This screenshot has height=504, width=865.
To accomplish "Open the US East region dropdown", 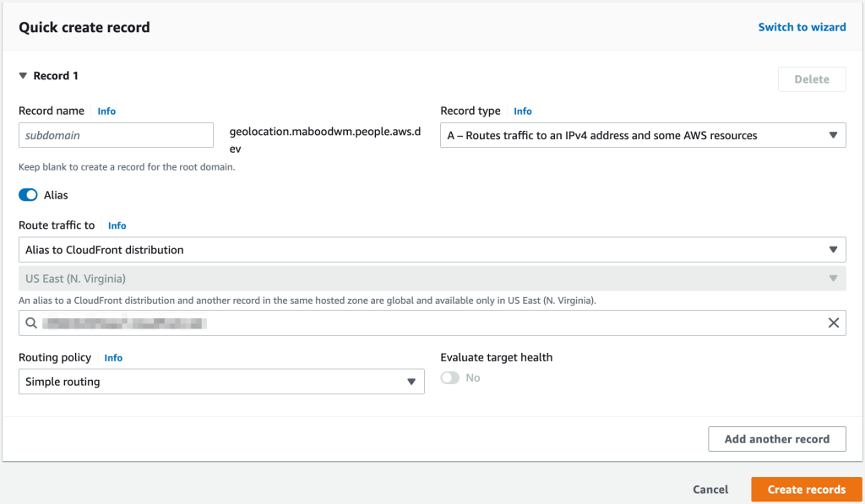I will click(x=432, y=279).
